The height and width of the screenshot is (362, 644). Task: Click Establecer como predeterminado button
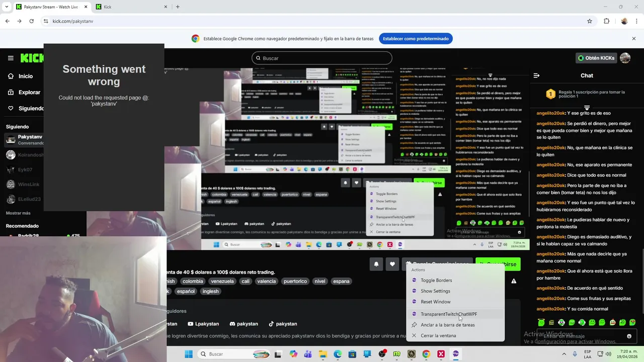click(416, 39)
